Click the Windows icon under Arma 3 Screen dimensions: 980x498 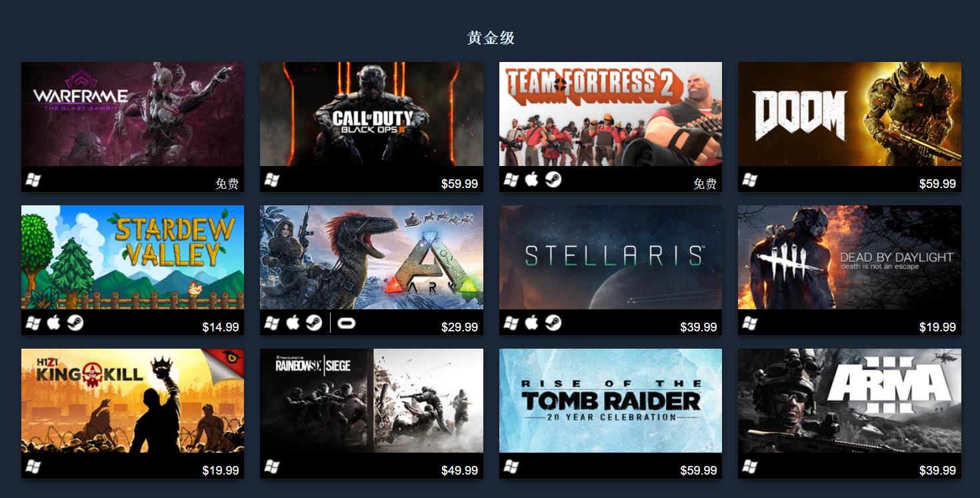pyautogui.click(x=750, y=467)
